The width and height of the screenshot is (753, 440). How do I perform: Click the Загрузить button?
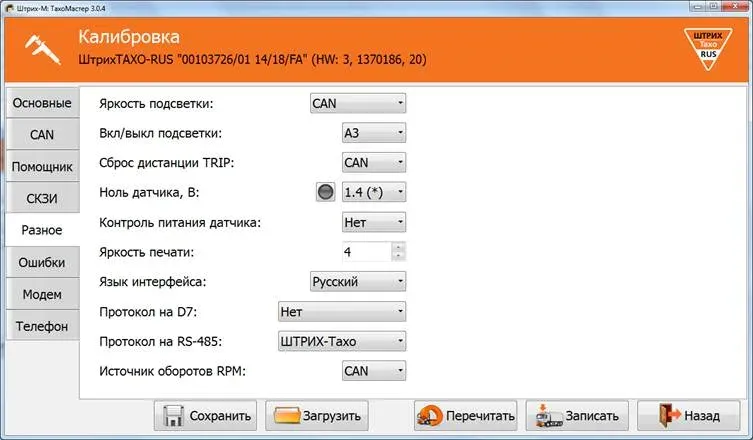[x=317, y=416]
